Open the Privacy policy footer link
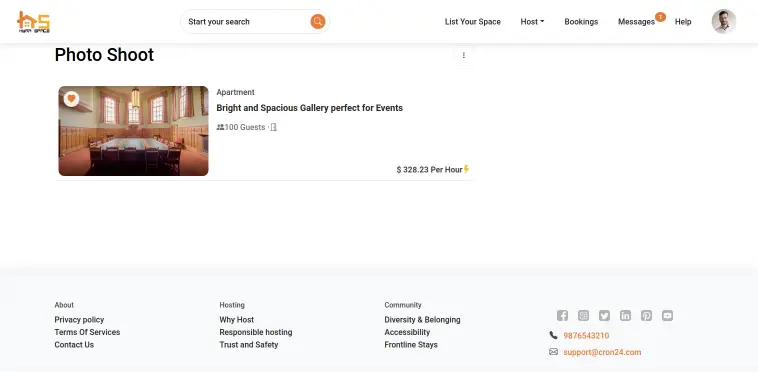The width and height of the screenshot is (758, 372). 79,320
